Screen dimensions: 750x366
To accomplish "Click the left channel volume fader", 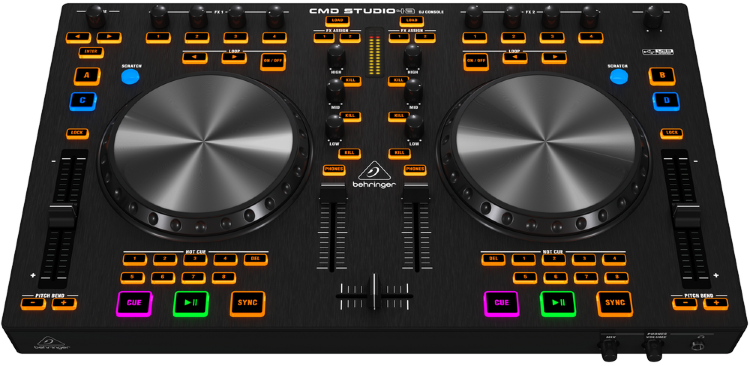I will tap(333, 191).
